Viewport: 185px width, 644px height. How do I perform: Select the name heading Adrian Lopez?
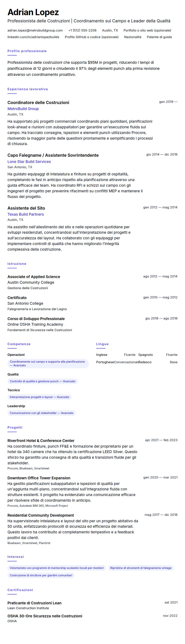[33, 12]
